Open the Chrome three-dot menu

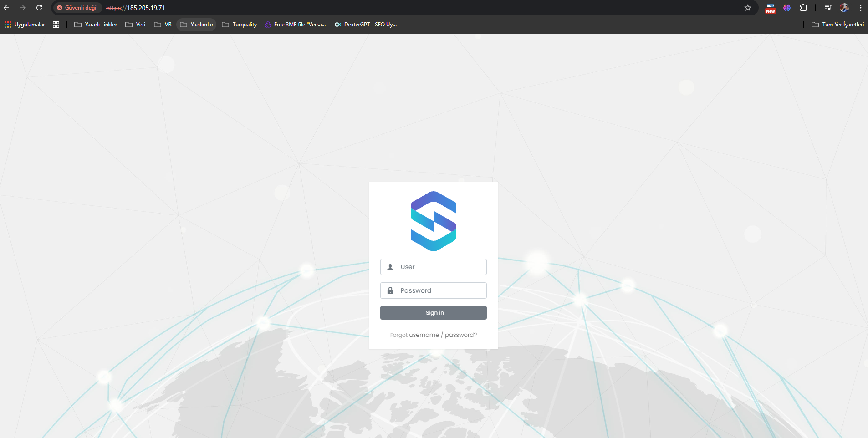(x=860, y=8)
